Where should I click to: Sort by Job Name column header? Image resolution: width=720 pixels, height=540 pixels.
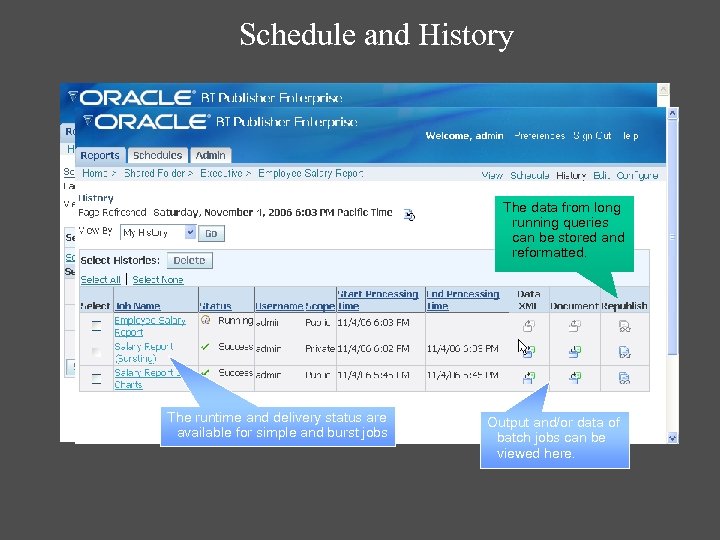138,306
